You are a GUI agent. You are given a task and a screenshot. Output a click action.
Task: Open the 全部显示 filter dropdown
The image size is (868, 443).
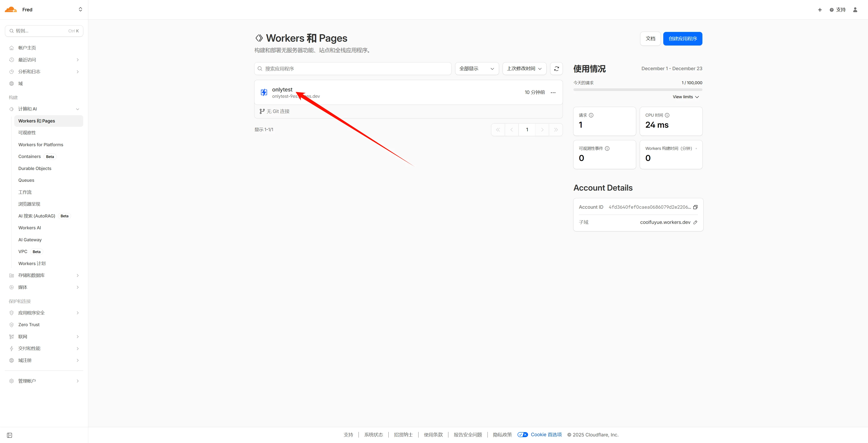[476, 68]
